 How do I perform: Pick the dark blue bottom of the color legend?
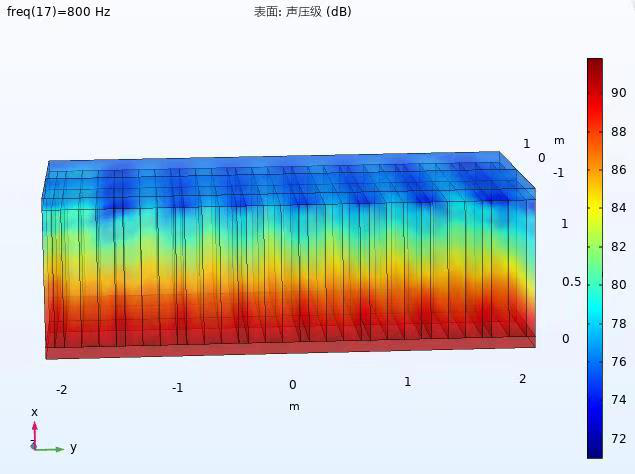(595, 451)
